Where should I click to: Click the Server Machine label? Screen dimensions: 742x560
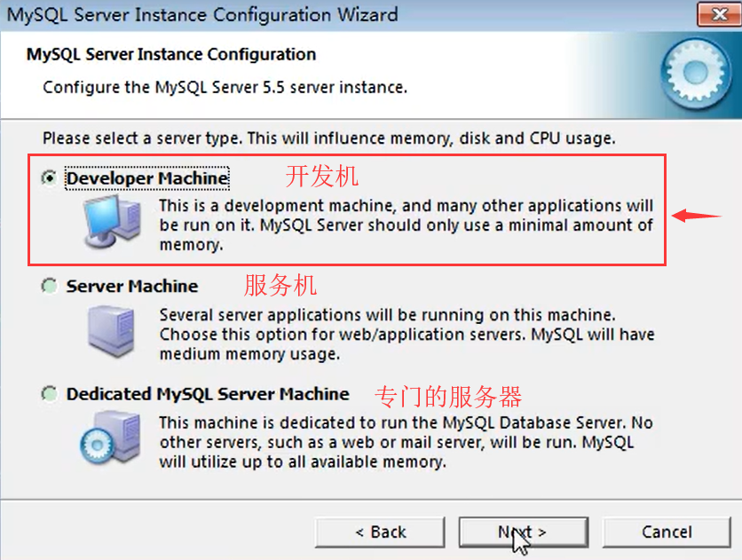click(x=132, y=286)
